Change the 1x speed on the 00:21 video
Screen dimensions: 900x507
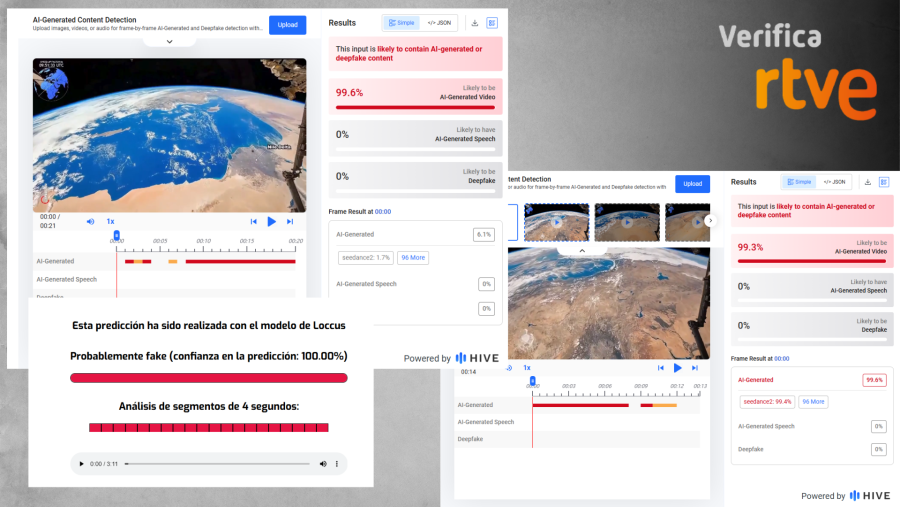click(x=110, y=222)
